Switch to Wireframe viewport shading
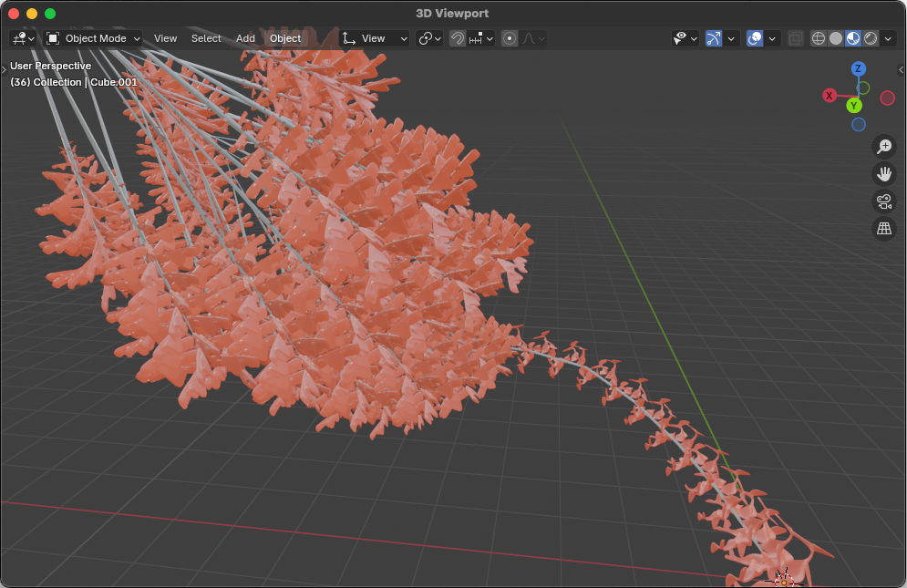The width and height of the screenshot is (907, 588). [818, 38]
